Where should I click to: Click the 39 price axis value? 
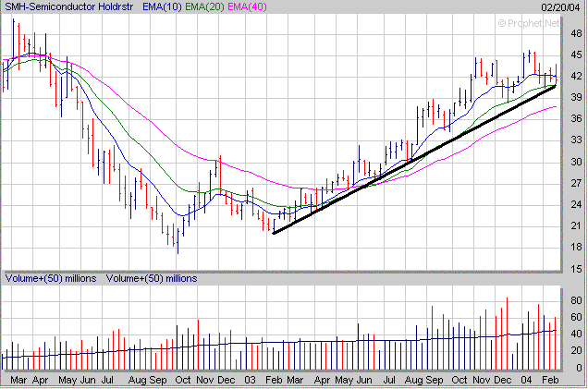pyautogui.click(x=576, y=97)
